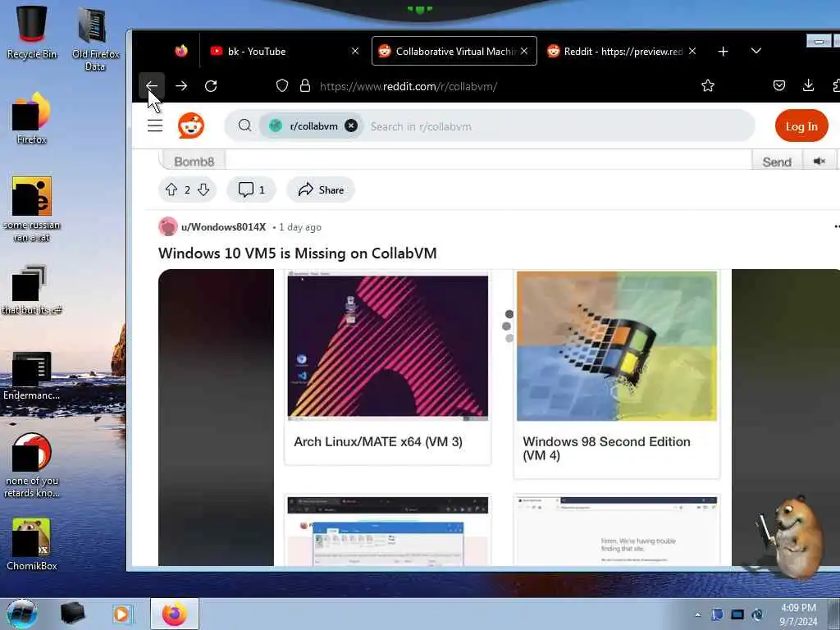Image resolution: width=840 pixels, height=630 pixels.
Task: Select the Firefox desktop shortcut
Action: point(32,118)
